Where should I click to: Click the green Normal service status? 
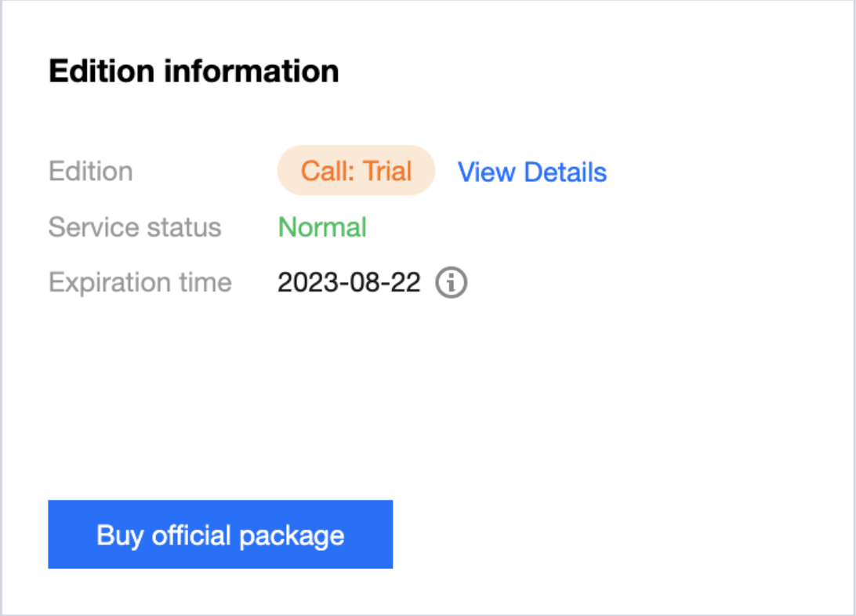pyautogui.click(x=322, y=227)
